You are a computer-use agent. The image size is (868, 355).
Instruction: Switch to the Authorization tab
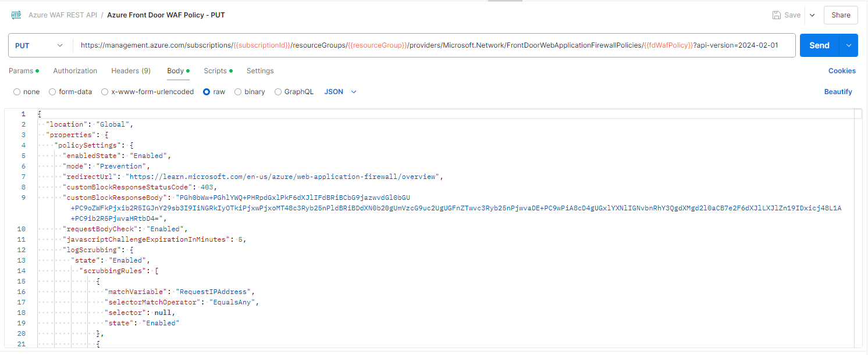click(x=75, y=70)
